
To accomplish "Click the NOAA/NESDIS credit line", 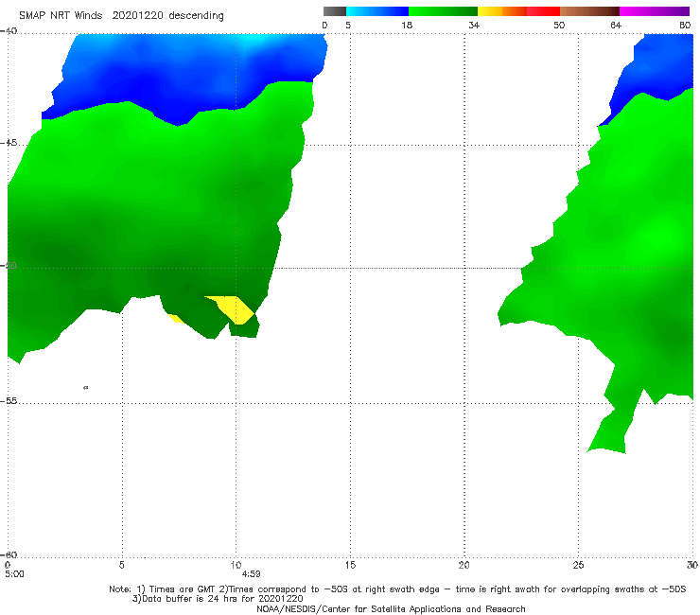I will 391,609.
